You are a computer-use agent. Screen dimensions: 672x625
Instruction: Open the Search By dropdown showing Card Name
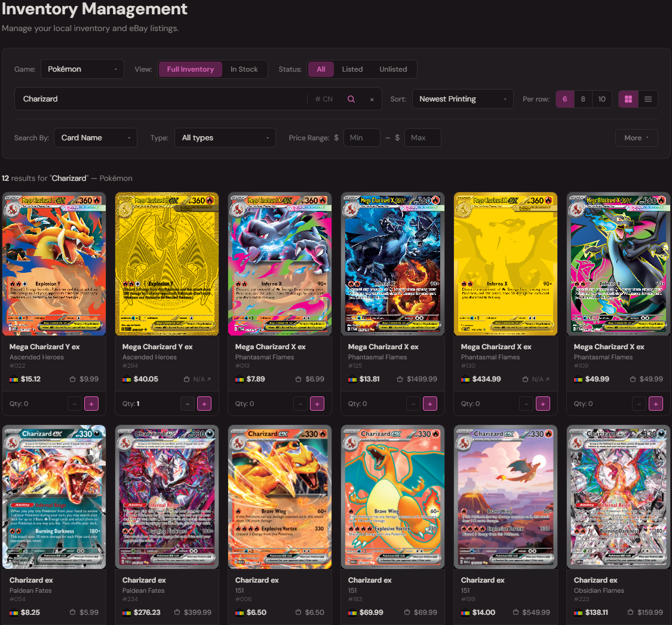click(96, 137)
